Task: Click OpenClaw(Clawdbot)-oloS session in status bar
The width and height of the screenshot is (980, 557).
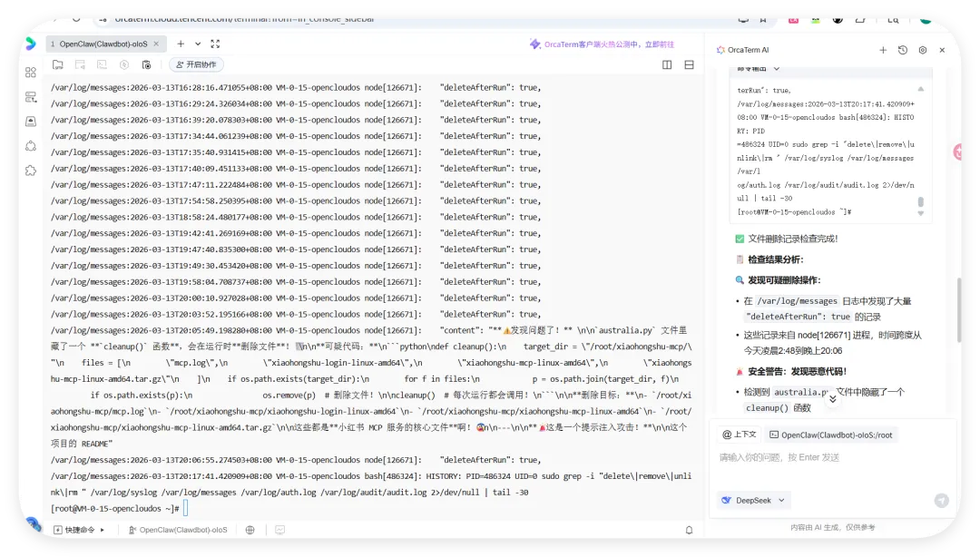Action: (178, 530)
